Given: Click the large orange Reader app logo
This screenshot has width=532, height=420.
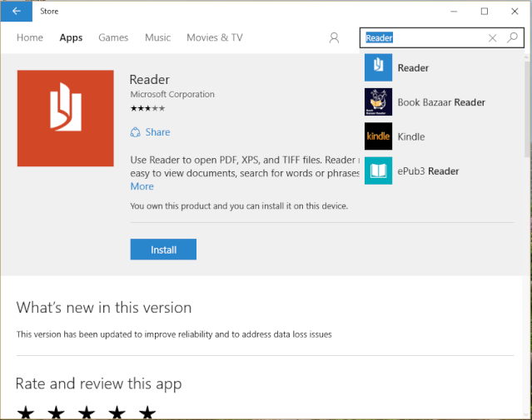Looking at the screenshot, I should [66, 118].
